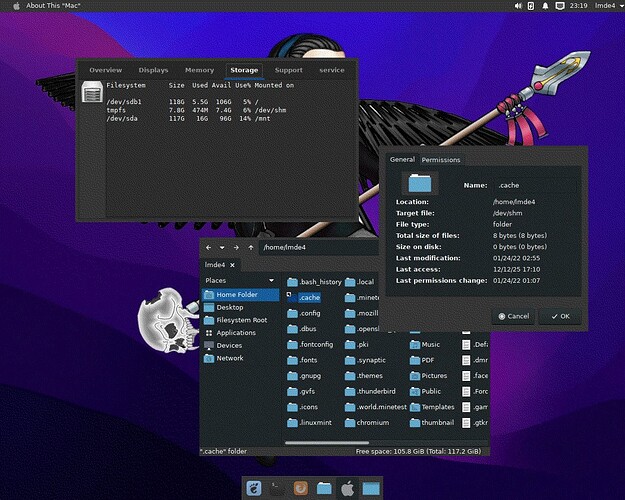Screen dimensions: 625x500
Task: Open the terminal icon in the dock
Action: (x=277, y=488)
